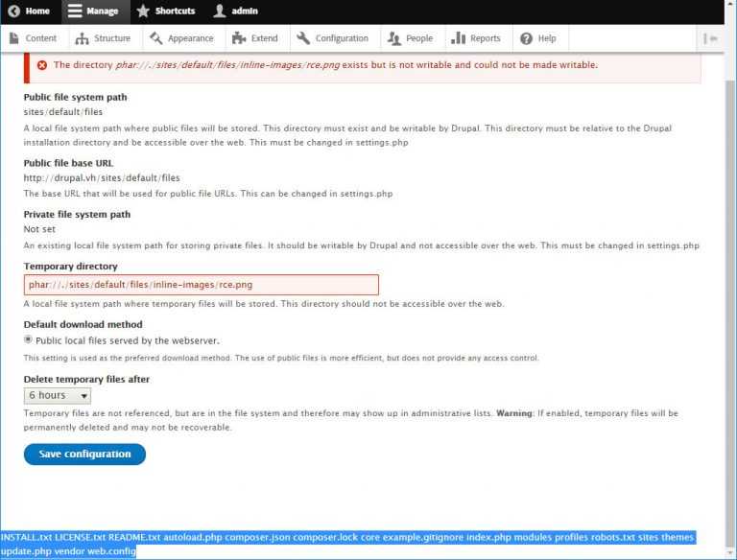Open the People menu item

click(x=410, y=38)
